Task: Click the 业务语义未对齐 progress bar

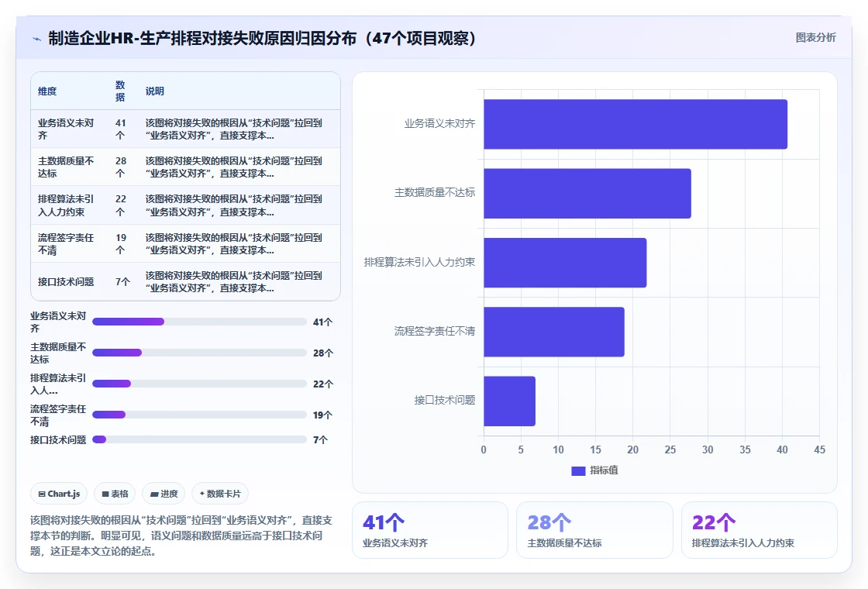Action: [199, 322]
